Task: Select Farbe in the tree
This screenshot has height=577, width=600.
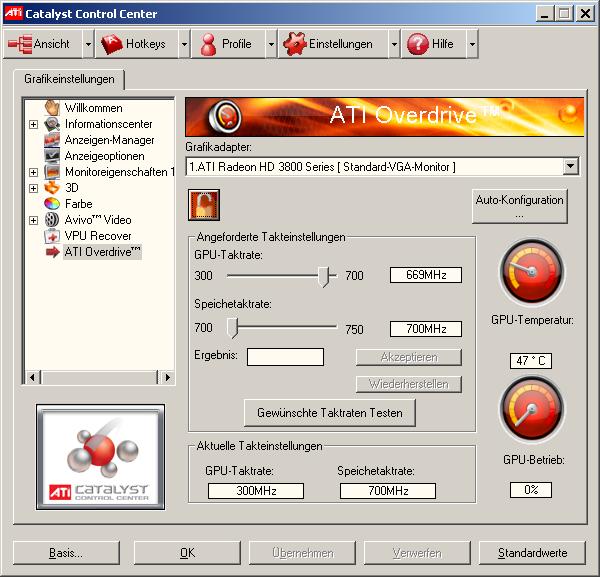Action: point(78,204)
